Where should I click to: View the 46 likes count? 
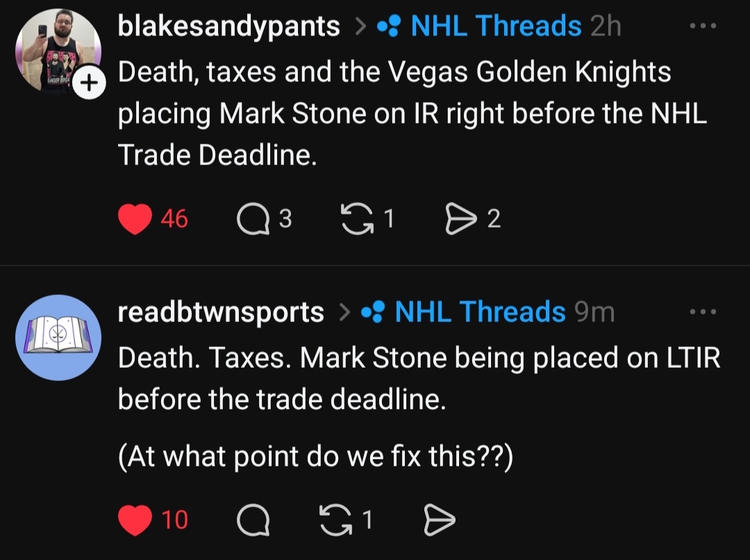174,220
